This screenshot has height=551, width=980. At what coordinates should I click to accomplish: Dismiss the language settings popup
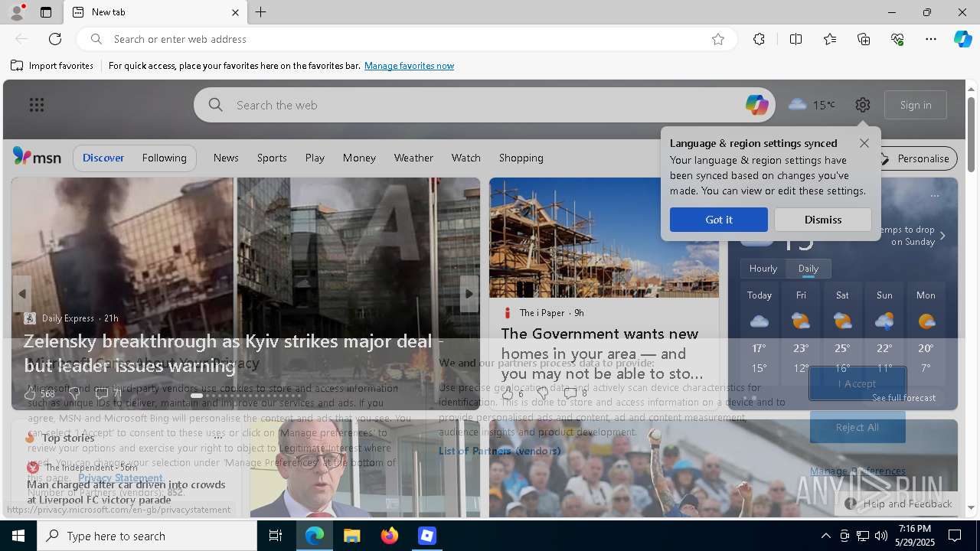click(x=823, y=220)
